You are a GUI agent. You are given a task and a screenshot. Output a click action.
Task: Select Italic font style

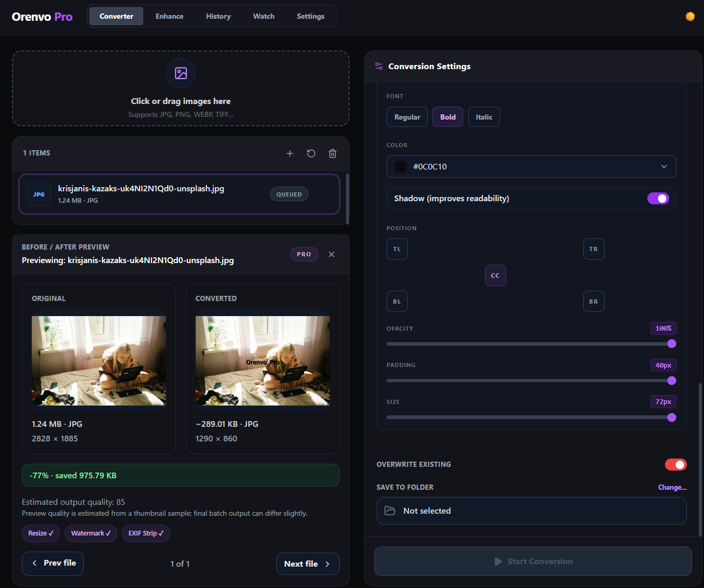point(484,117)
